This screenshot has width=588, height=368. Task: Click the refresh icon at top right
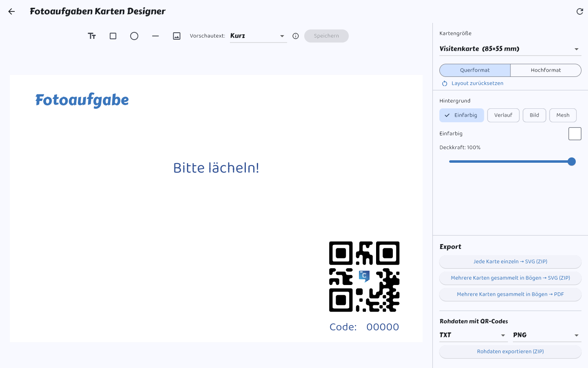[x=579, y=11]
